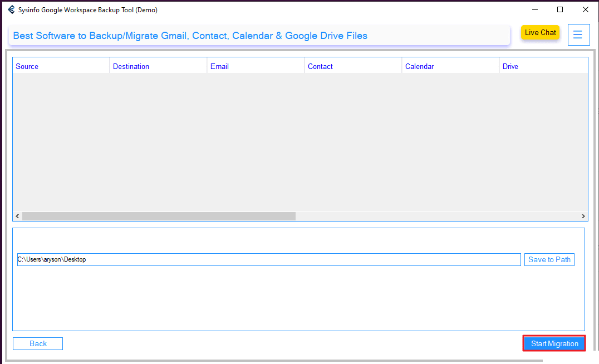The width and height of the screenshot is (599, 364).
Task: Select the Destination column header
Action: pyautogui.click(x=131, y=66)
